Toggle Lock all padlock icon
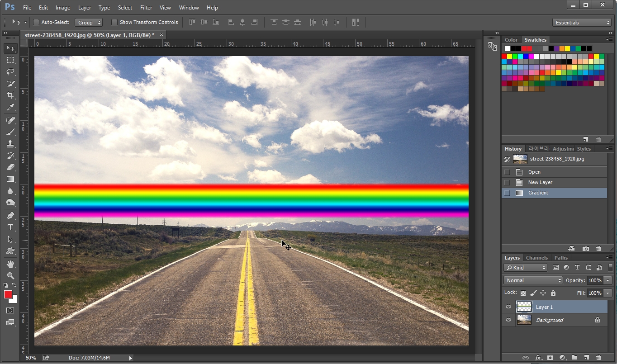The image size is (617, 364). click(x=553, y=293)
